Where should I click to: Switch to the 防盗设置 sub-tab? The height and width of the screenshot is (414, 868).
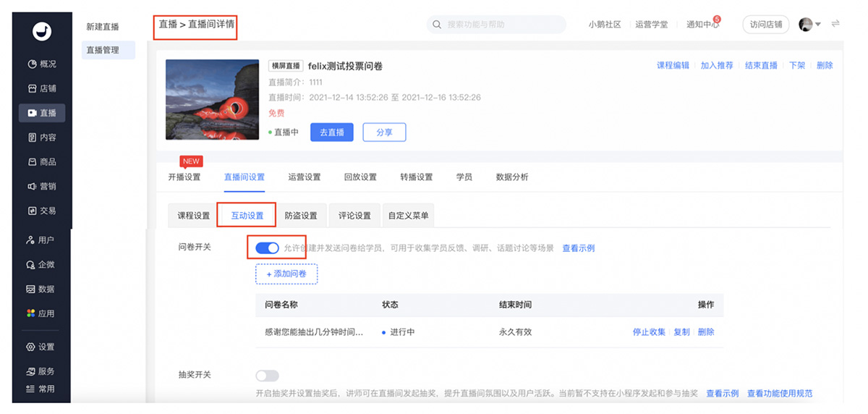pos(300,216)
